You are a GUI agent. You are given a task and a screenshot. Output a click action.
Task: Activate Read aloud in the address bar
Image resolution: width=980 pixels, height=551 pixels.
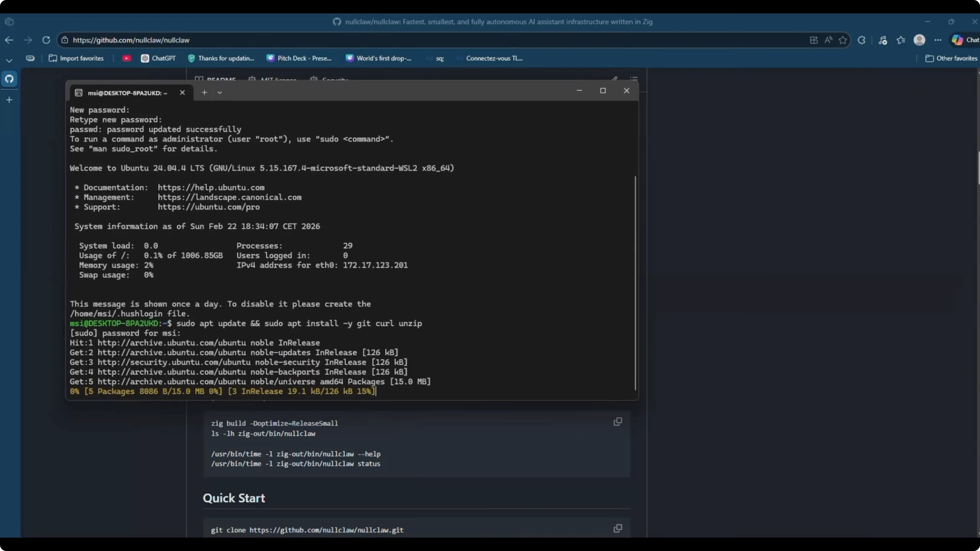coord(828,40)
